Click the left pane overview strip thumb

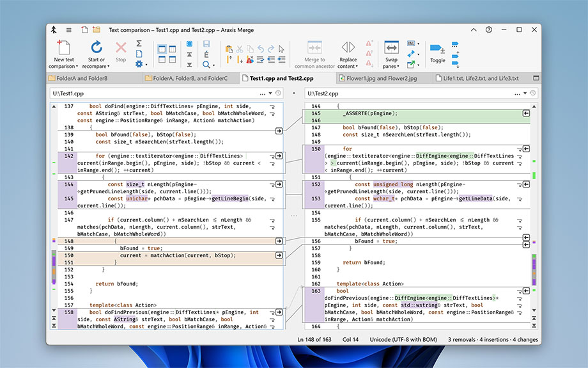click(54, 268)
